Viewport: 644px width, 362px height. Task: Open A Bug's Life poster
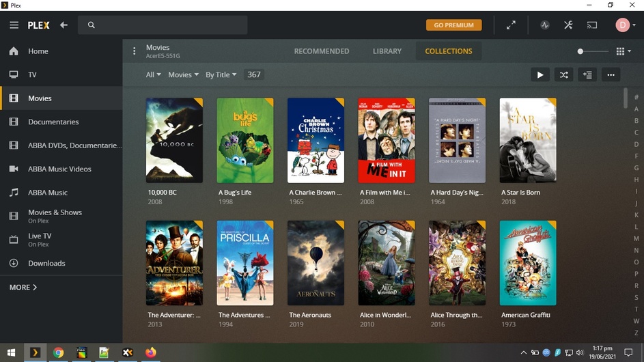click(x=244, y=140)
